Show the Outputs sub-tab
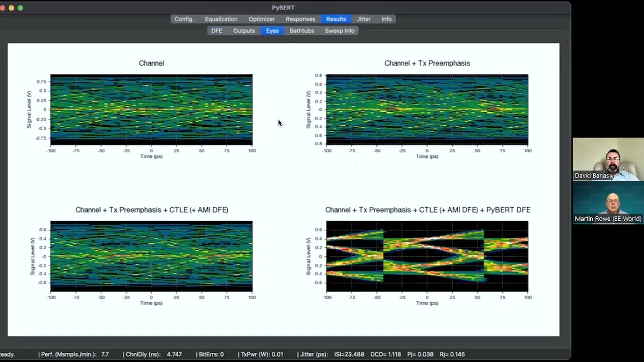644x362 pixels. click(x=244, y=31)
